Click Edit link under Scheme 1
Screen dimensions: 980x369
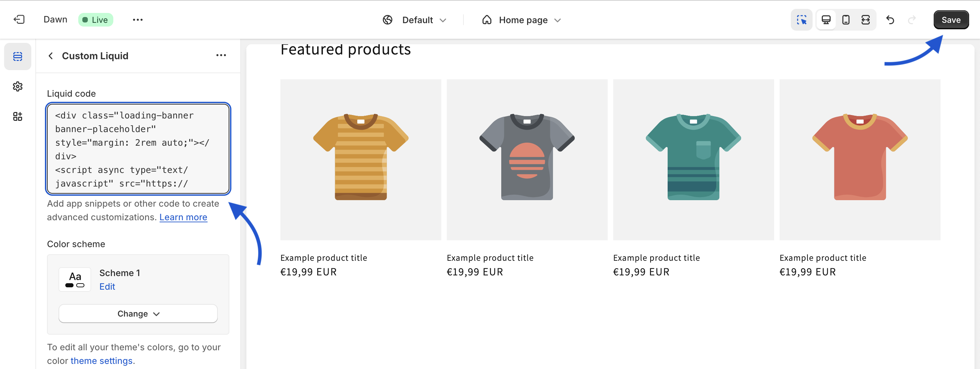(106, 286)
